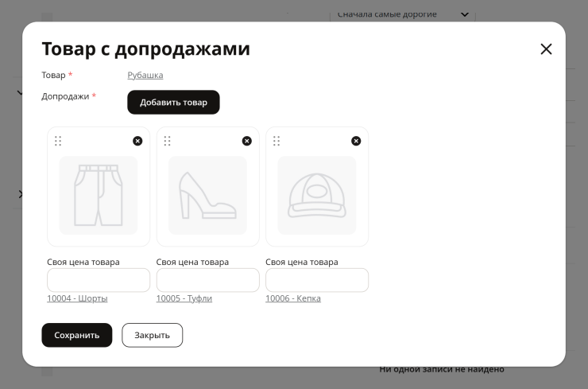588x389 pixels.
Task: Open the Сначала самые дорогие sort dropdown
Action: 402,15
